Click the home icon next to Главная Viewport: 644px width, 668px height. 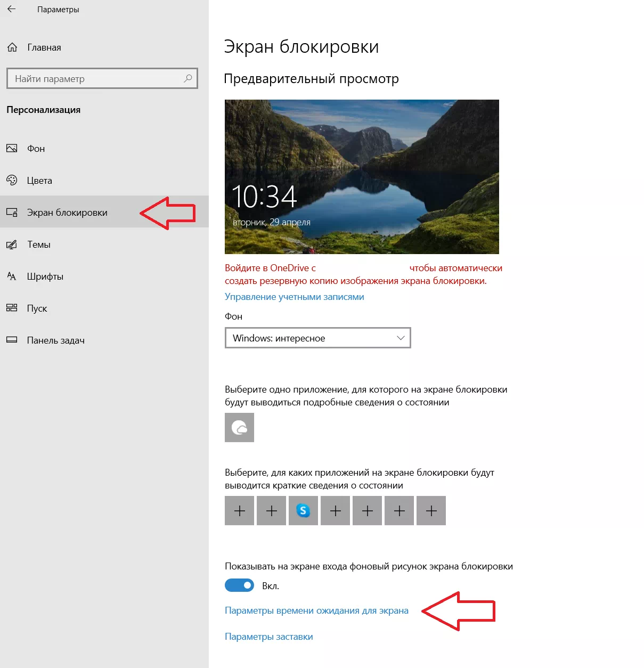pyautogui.click(x=12, y=47)
